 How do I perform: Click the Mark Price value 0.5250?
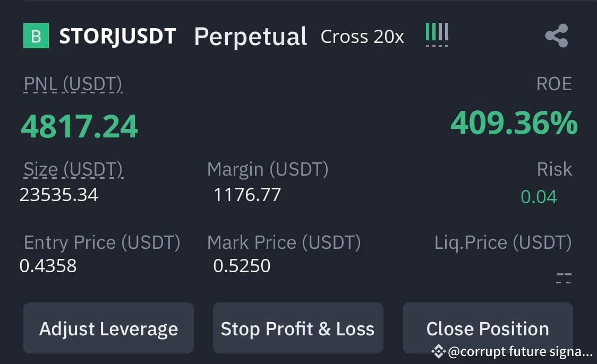click(241, 266)
